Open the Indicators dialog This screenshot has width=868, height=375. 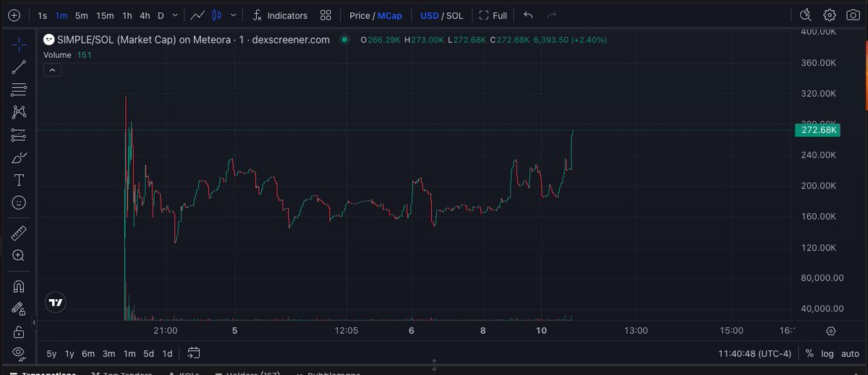point(280,15)
